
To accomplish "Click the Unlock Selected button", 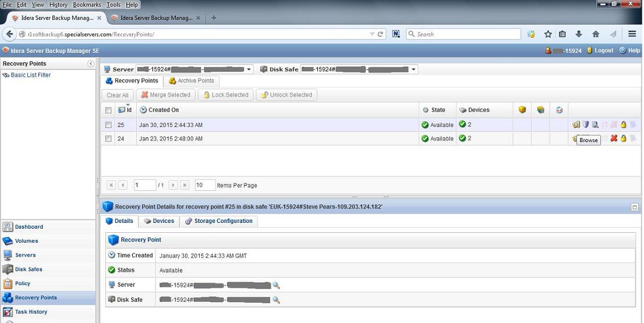I will click(x=286, y=95).
